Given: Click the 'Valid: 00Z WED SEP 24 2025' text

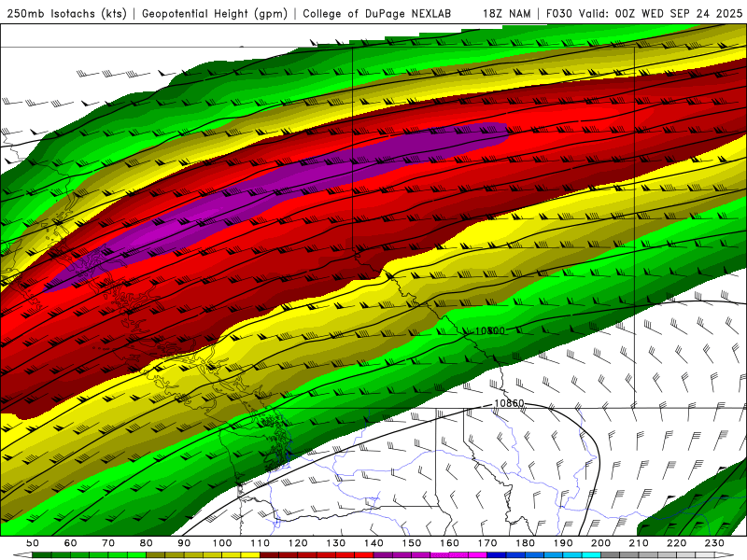Looking at the screenshot, I should pyautogui.click(x=661, y=14).
